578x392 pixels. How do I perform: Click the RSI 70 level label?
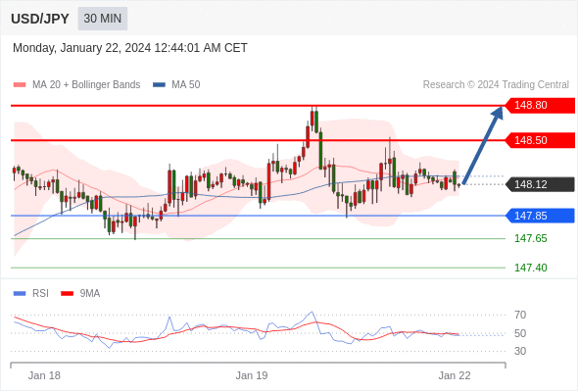coord(520,315)
